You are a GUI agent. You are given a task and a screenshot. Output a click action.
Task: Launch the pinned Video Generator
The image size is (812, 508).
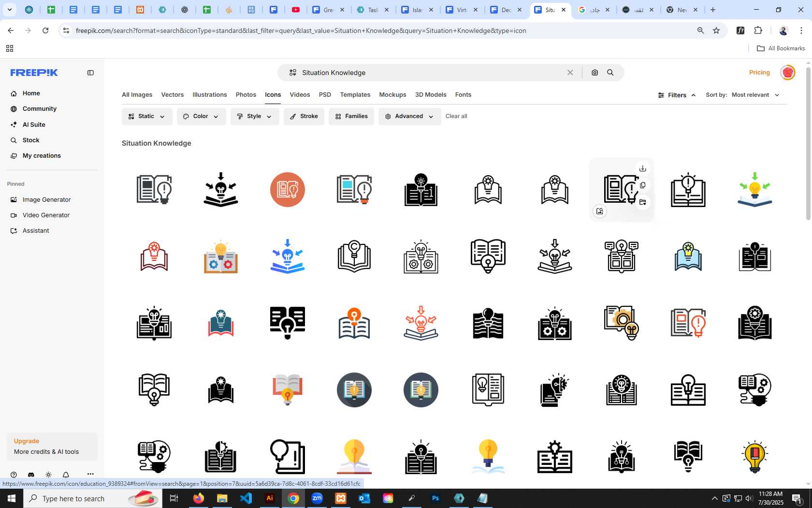point(46,215)
